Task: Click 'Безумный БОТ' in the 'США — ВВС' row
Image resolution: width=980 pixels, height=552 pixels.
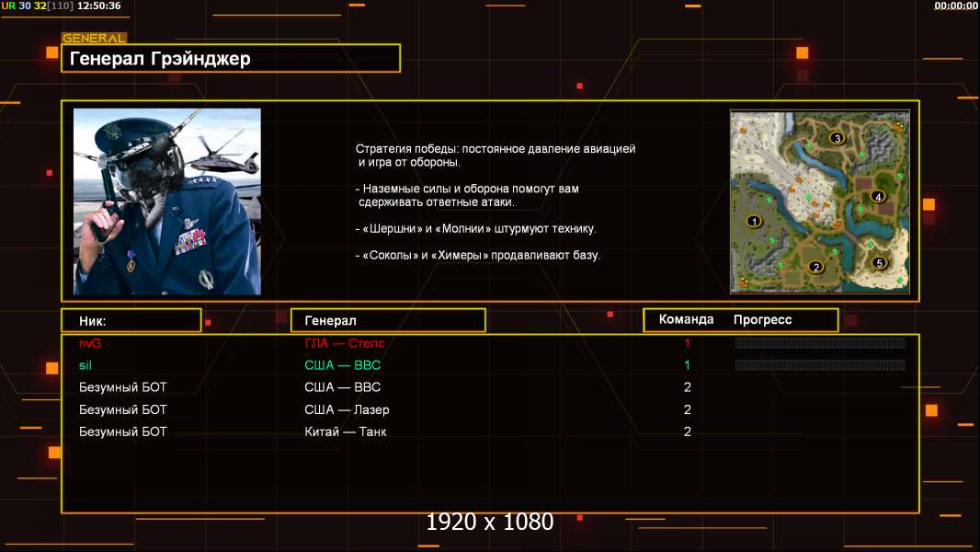Action: (x=123, y=387)
